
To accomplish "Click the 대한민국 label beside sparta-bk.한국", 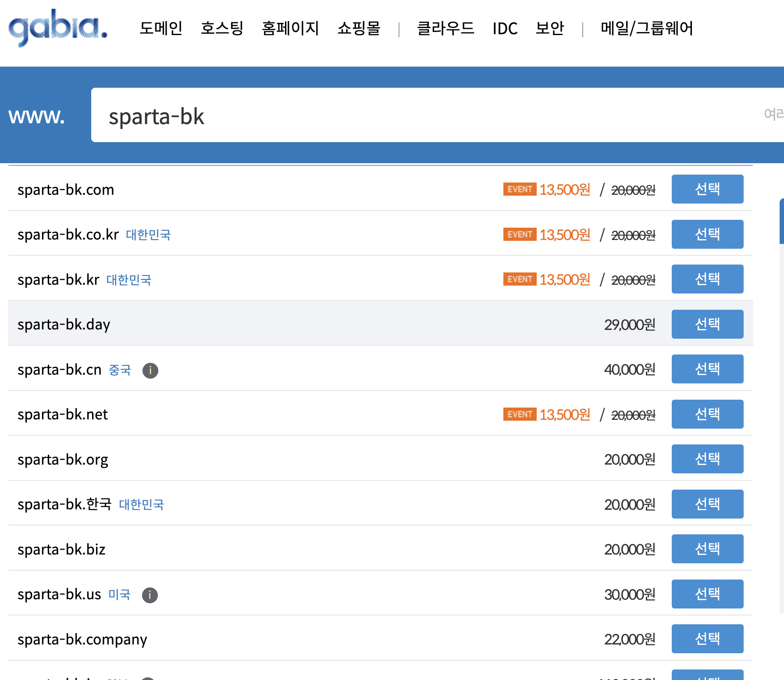I will tap(141, 505).
